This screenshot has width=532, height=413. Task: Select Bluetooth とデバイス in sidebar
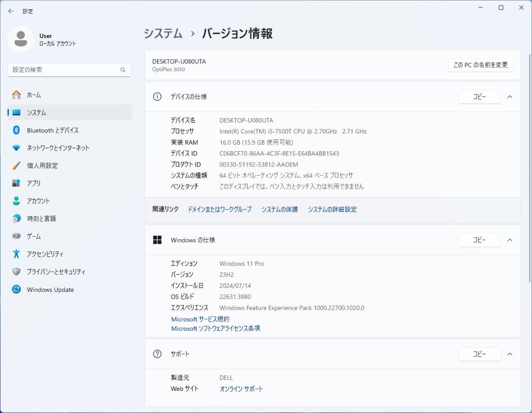(69, 130)
